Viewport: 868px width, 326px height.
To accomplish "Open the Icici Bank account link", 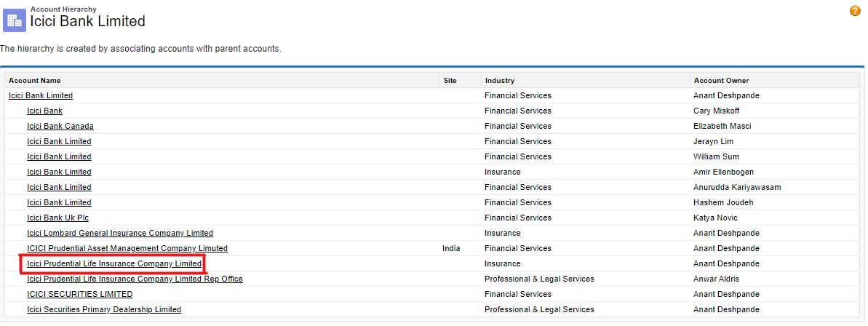I will 44,111.
